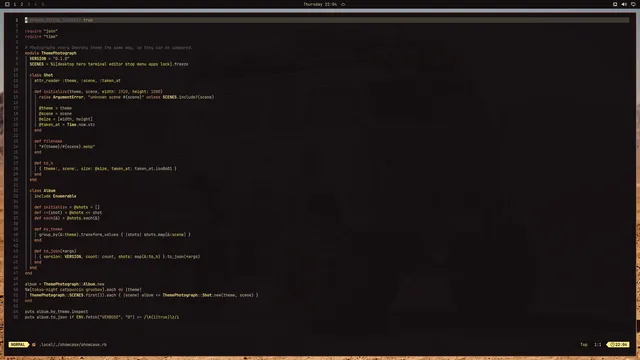Switch to workspace 1
This screenshot has width=640, height=360.
click(15, 4)
